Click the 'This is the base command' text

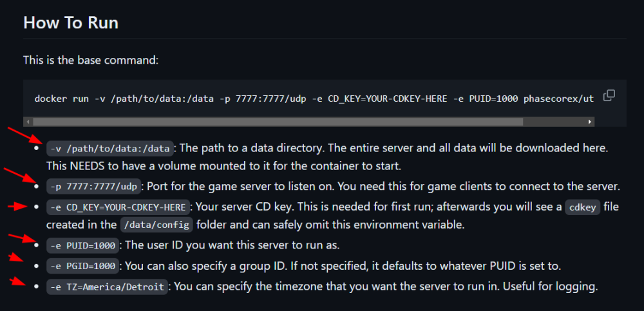pyautogui.click(x=91, y=61)
